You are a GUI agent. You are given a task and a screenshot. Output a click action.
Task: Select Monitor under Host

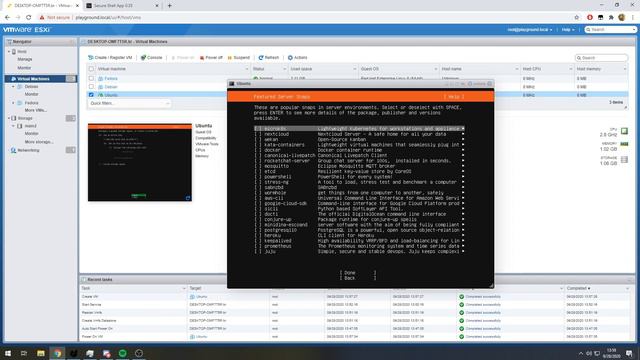tap(24, 68)
